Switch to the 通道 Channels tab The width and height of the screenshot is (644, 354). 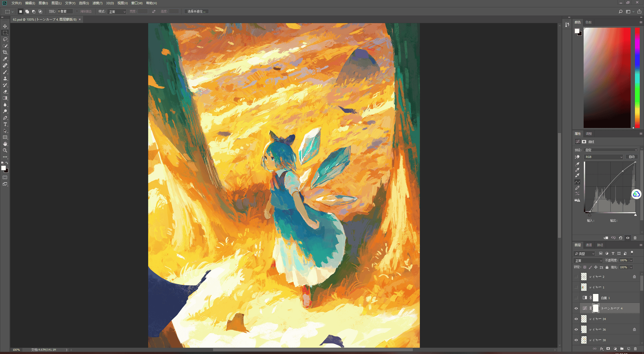tap(589, 245)
